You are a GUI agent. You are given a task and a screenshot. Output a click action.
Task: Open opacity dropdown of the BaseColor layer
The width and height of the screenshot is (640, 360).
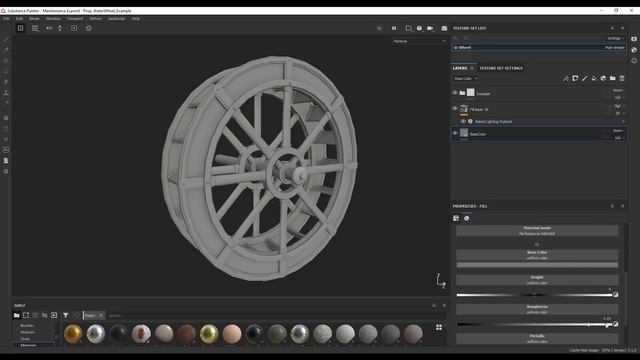click(x=619, y=138)
